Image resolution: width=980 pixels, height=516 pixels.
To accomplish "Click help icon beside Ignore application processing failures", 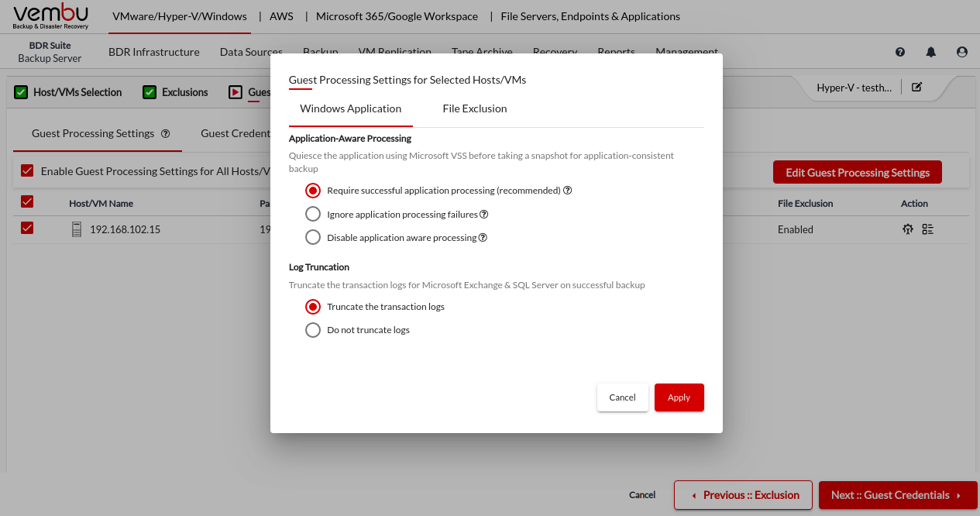I will pyautogui.click(x=484, y=215).
